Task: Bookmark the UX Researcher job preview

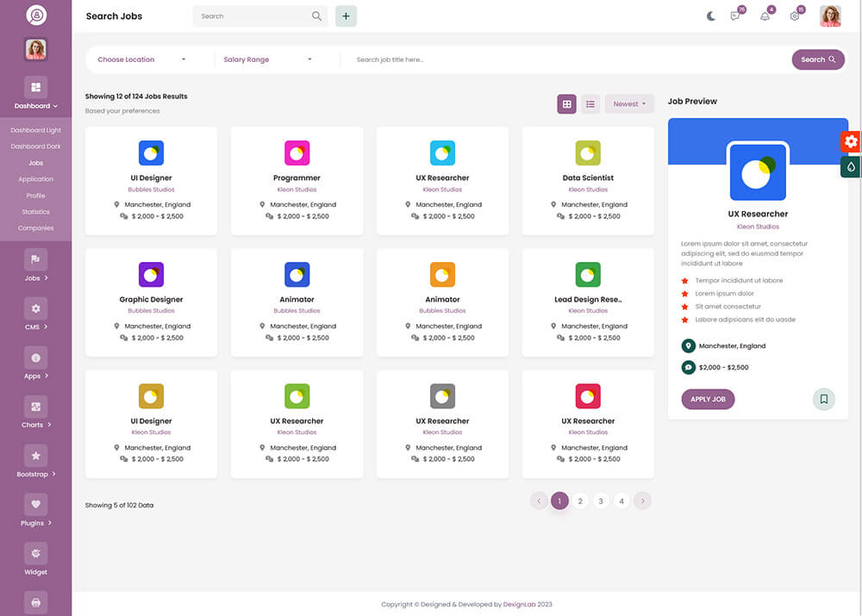Action: (824, 399)
